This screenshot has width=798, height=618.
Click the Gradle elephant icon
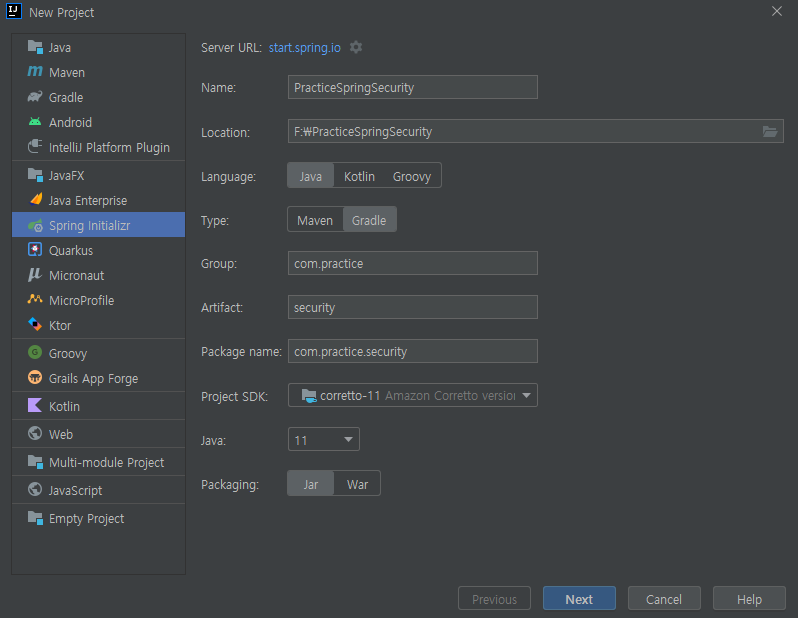(x=35, y=97)
